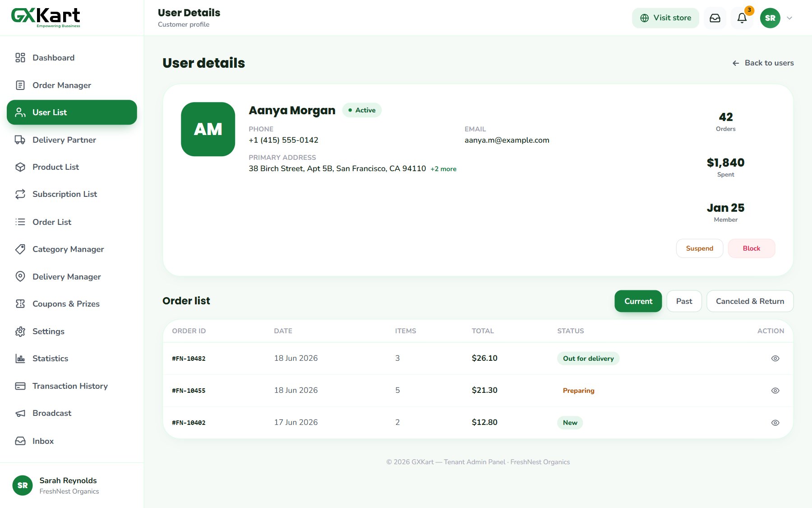Open Product List in sidebar

tap(72, 167)
